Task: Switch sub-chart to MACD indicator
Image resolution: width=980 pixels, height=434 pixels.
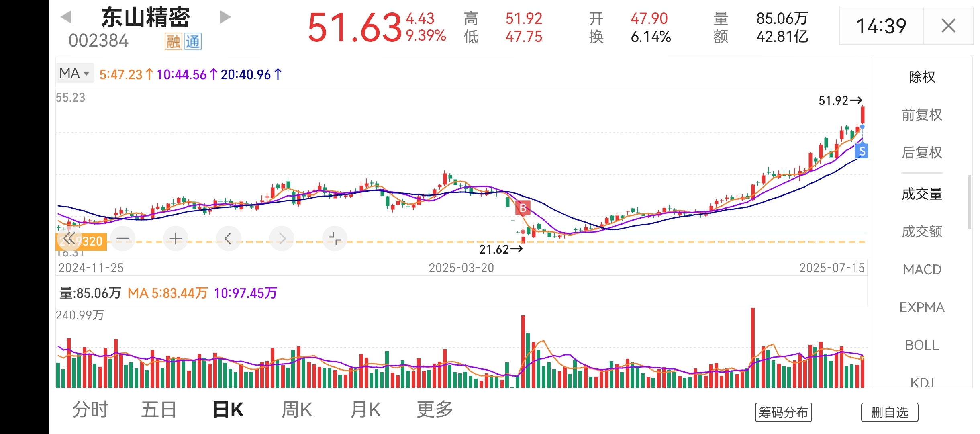Action: coord(922,270)
